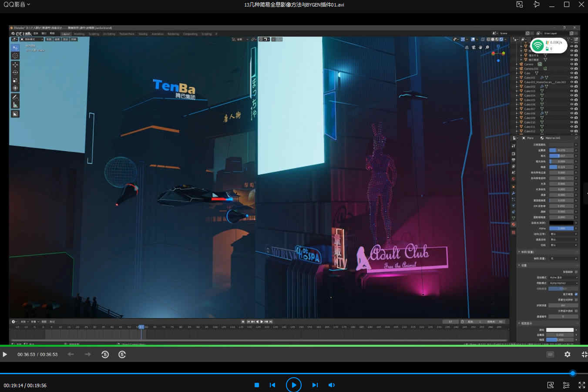
Task: Click the Alpha value slider
Action: 561,228
